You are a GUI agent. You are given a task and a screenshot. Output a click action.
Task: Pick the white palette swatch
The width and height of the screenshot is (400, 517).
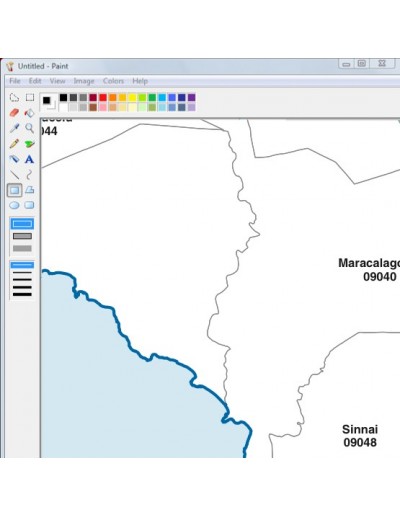click(x=63, y=107)
